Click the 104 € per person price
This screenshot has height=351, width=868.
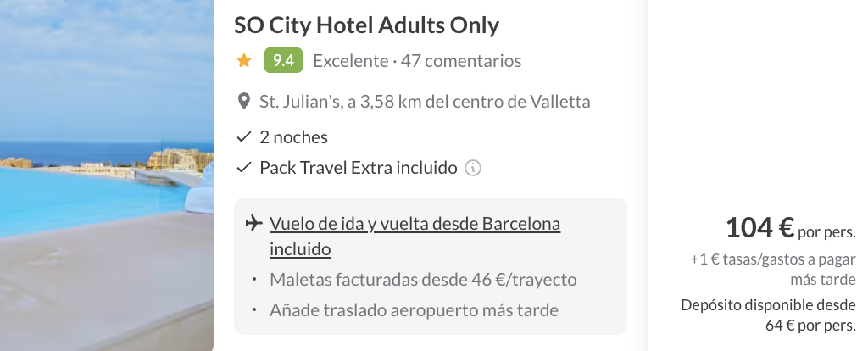[759, 227]
